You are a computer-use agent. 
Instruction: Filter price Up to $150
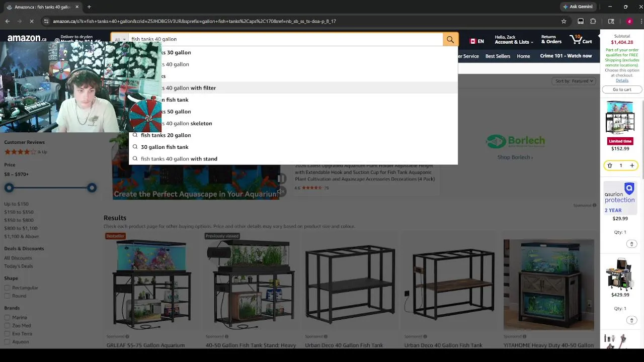16,204
